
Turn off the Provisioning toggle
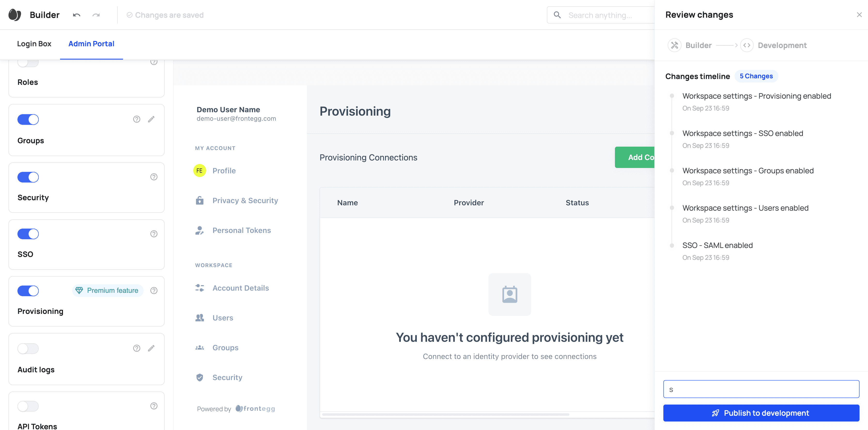[28, 291]
